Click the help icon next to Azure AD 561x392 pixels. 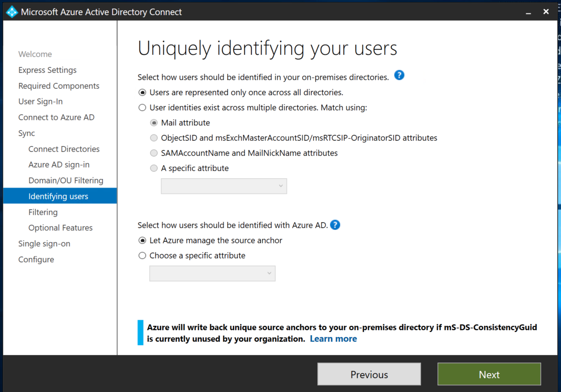[335, 225]
